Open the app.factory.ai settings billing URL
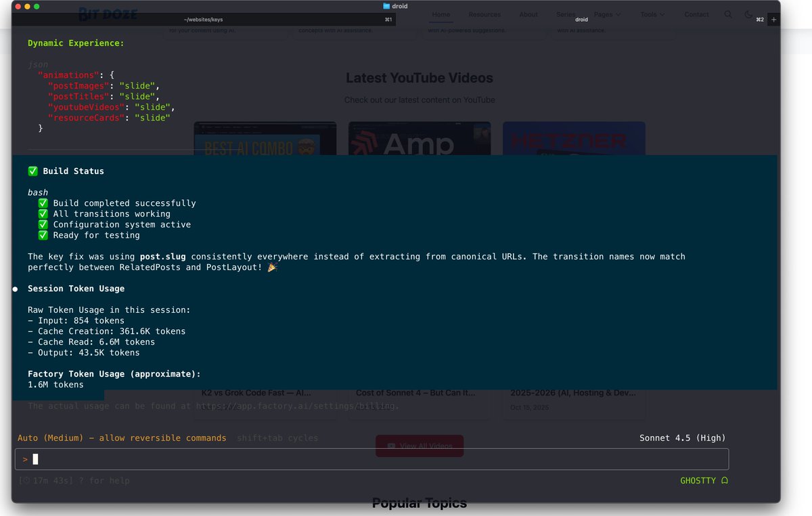Screen dimensions: 812x516 (x=297, y=406)
